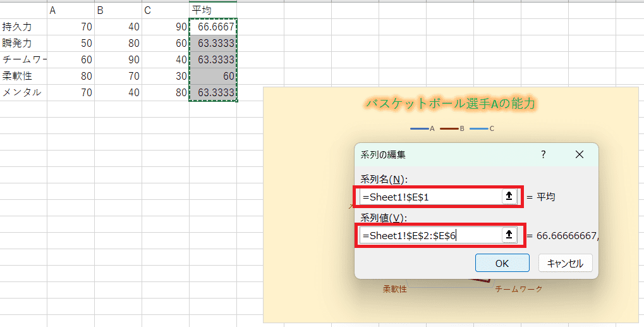
Task: Select 持久力 value 90 in column C
Action: [x=165, y=27]
